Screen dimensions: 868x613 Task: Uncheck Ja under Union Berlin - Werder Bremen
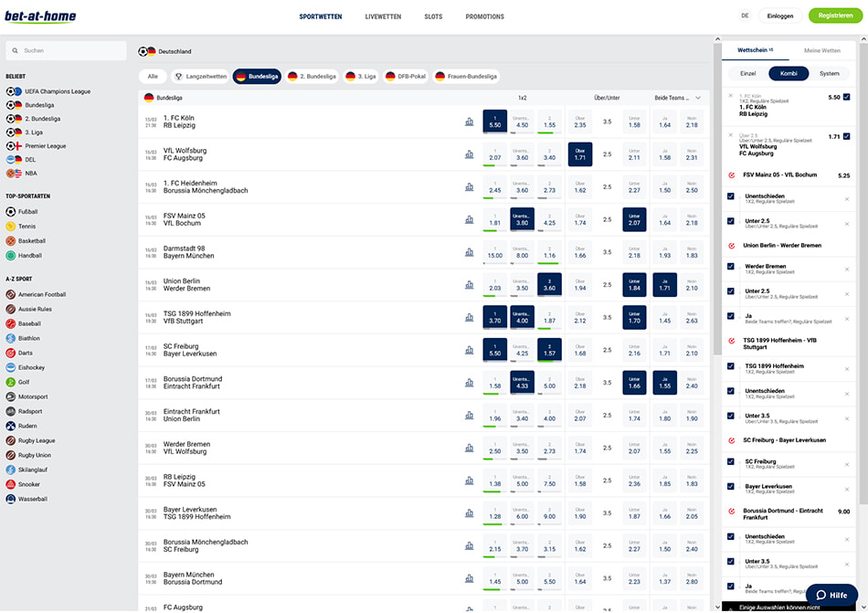(731, 316)
